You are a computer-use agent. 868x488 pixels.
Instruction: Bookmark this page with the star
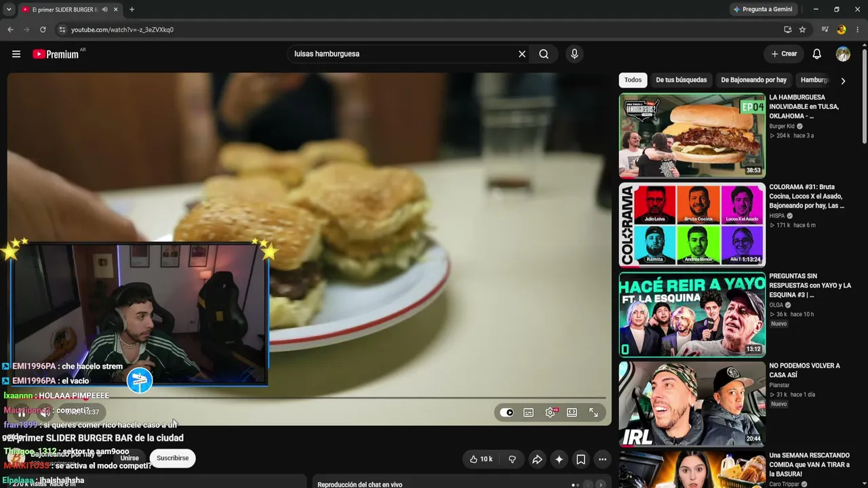(x=802, y=30)
